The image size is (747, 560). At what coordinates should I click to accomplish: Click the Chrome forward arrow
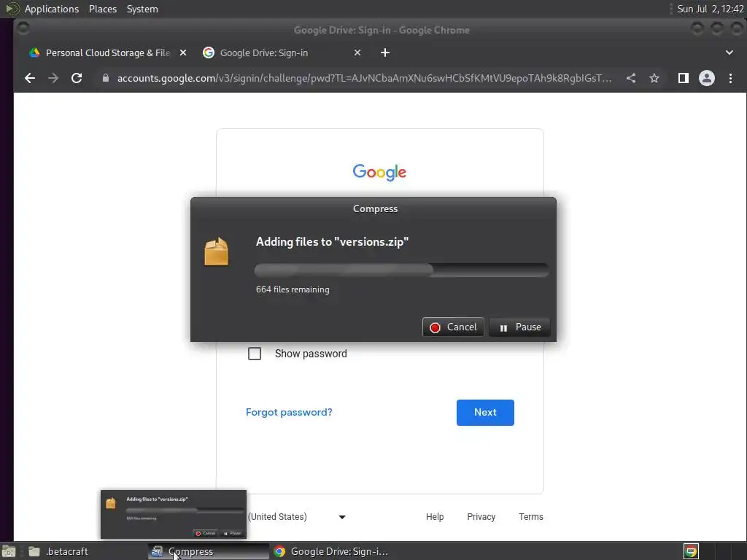[53, 78]
